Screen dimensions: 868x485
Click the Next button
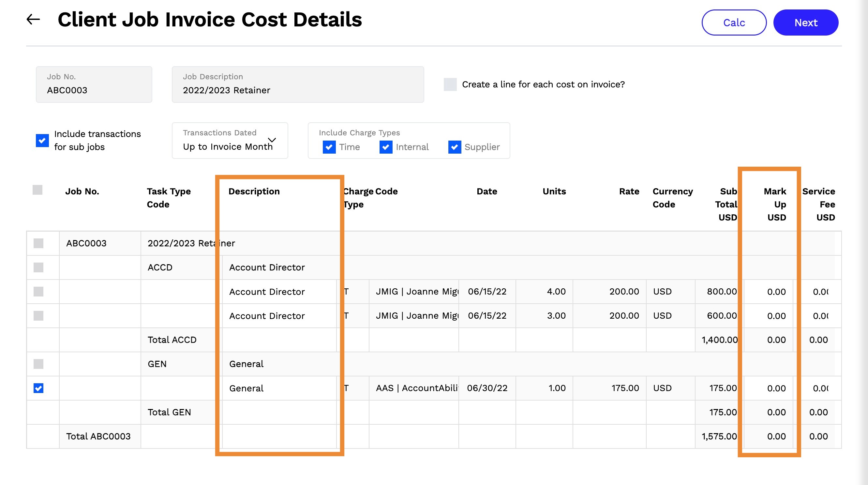pyautogui.click(x=805, y=23)
